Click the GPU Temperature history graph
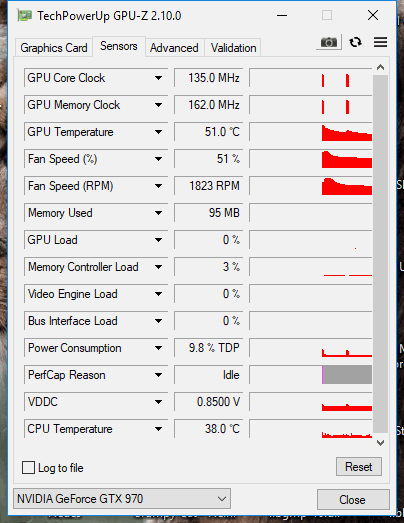Screen dimensions: 404x523 pos(311,132)
